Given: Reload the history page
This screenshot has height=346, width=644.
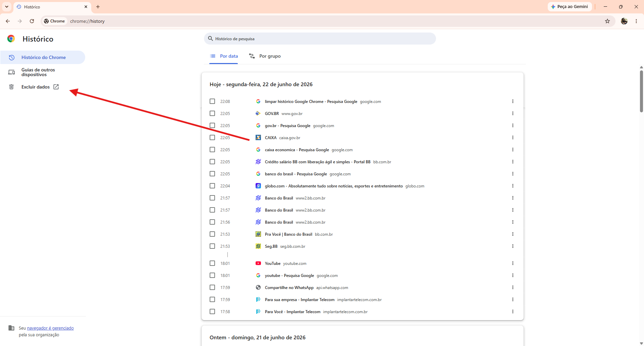Looking at the screenshot, I should (x=32, y=21).
